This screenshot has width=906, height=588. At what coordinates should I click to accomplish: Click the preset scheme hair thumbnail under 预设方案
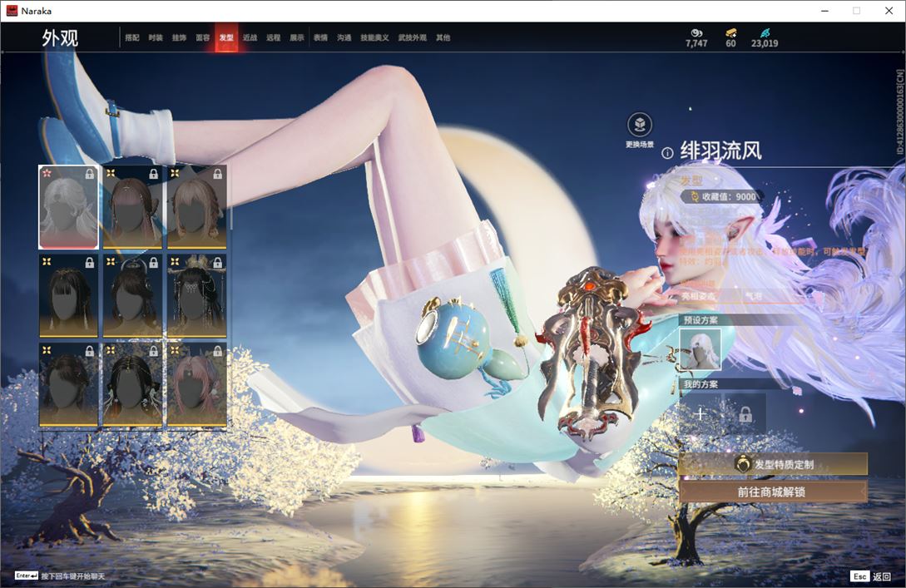[700, 349]
